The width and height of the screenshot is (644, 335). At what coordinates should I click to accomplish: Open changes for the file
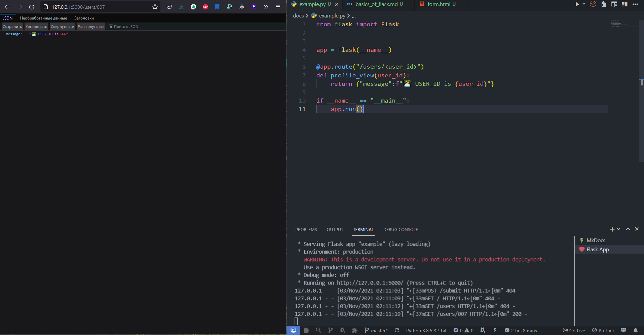[x=604, y=4]
